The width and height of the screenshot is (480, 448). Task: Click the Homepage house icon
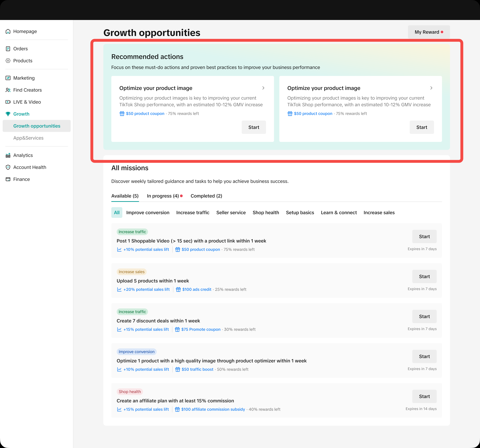tap(8, 31)
